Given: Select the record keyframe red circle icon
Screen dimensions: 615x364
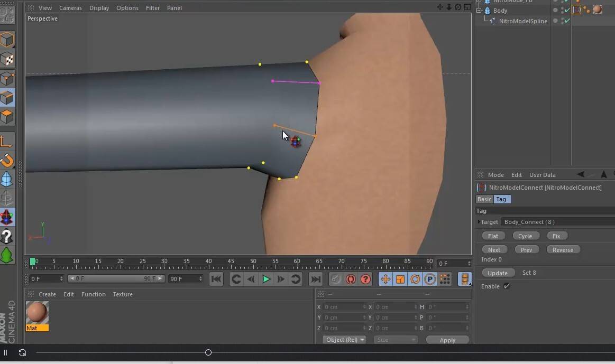Looking at the screenshot, I should tap(351, 279).
